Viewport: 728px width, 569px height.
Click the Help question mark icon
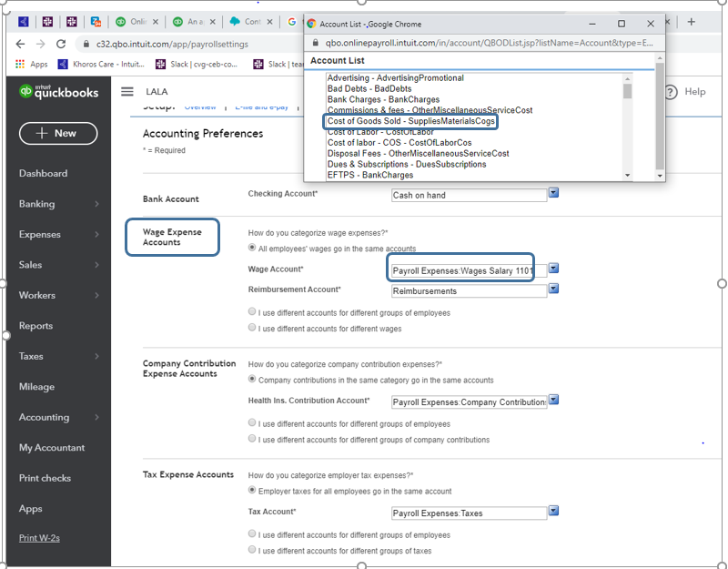pyautogui.click(x=672, y=91)
